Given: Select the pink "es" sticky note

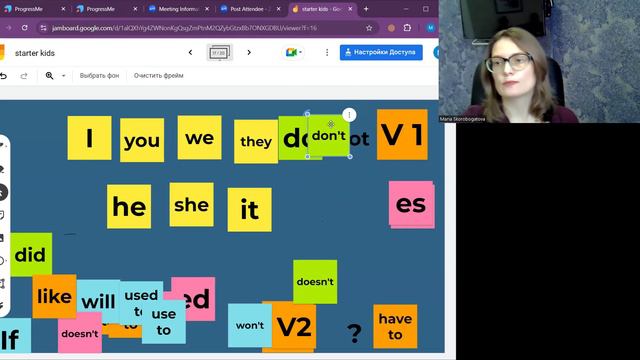Looking at the screenshot, I should [411, 204].
